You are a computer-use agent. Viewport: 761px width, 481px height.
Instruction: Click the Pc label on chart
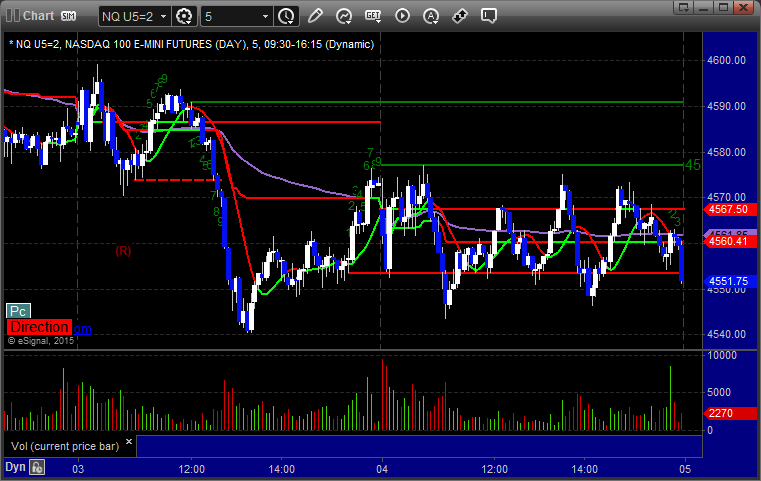coord(18,311)
